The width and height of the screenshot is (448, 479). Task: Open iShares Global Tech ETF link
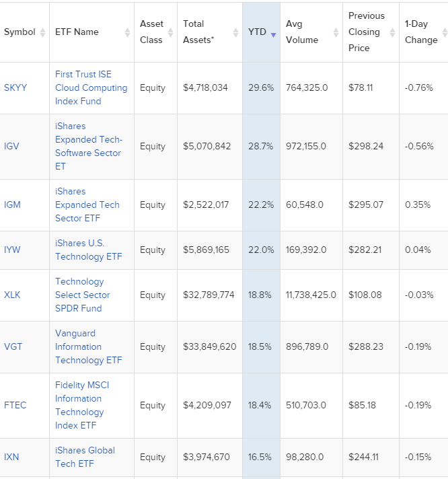point(85,457)
